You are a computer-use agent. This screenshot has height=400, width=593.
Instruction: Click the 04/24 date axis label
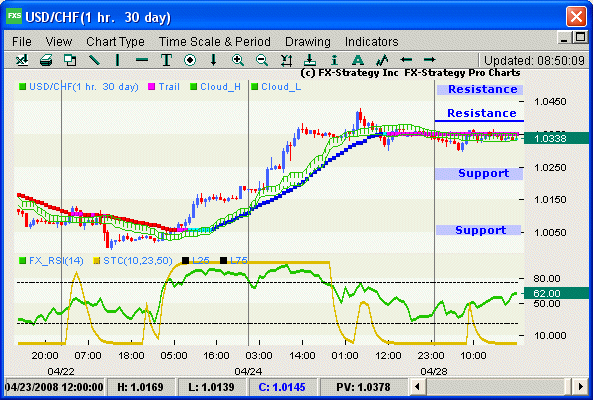248,371
